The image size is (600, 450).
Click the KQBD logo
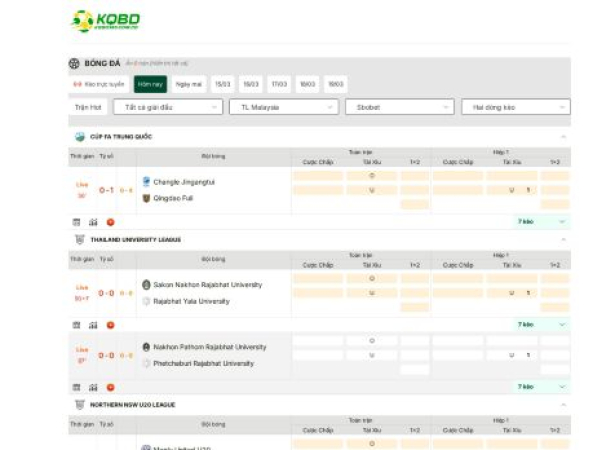[105, 21]
